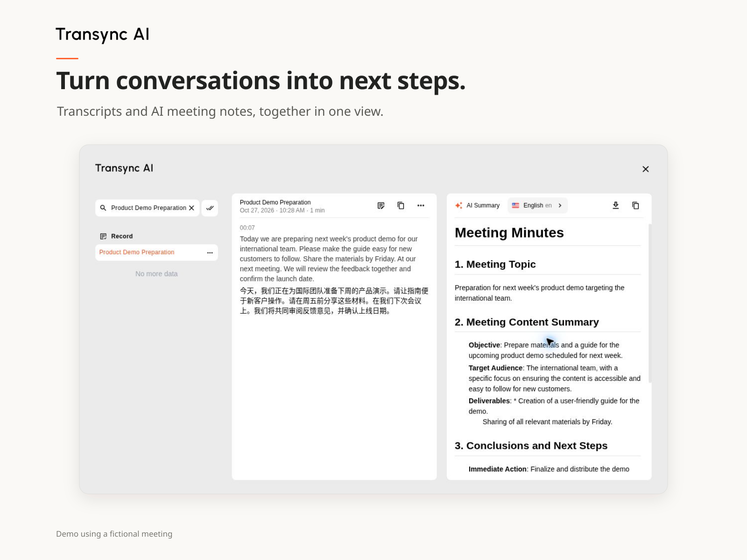This screenshot has height=560, width=747.
Task: Click the Immediate Action label
Action: pos(498,469)
